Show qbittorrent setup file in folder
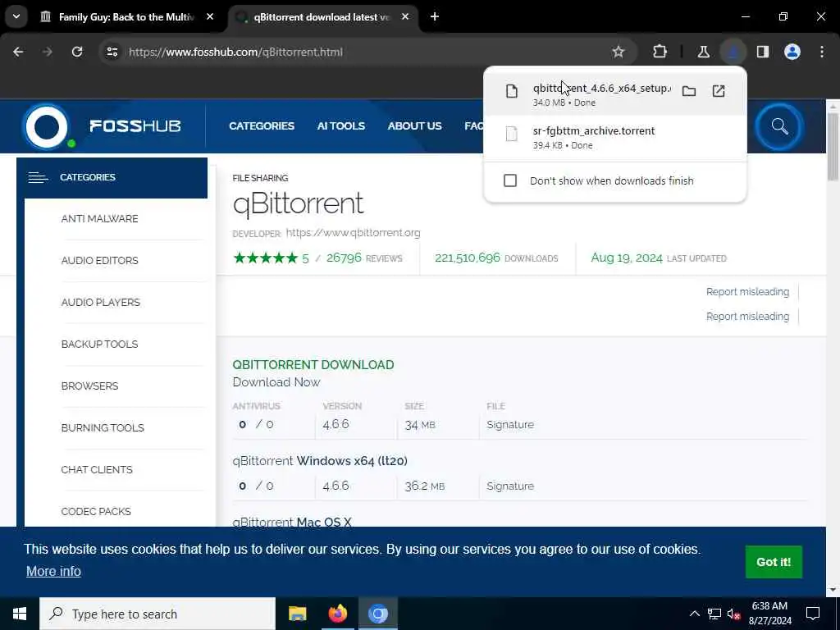Screen dimensions: 840x630 (689, 91)
